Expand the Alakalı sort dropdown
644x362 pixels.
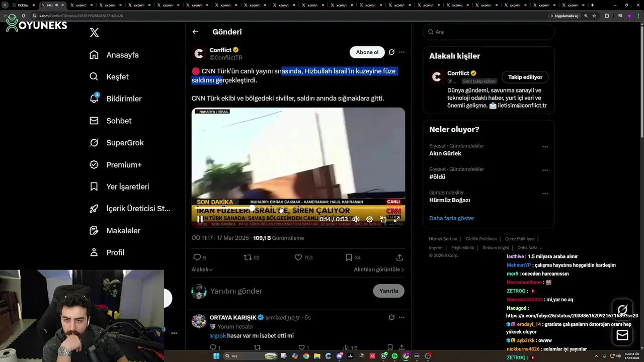tap(202, 269)
